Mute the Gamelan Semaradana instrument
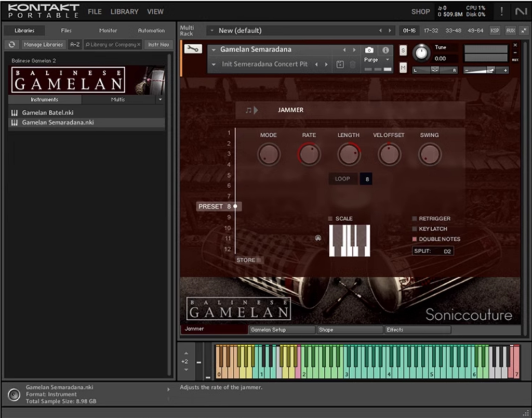Image resolution: width=532 pixels, height=418 pixels. [x=403, y=68]
